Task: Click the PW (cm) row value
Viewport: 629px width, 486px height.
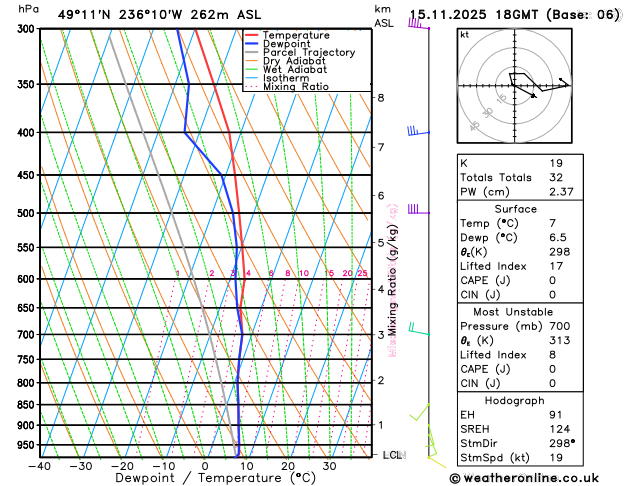Action: 561,192
